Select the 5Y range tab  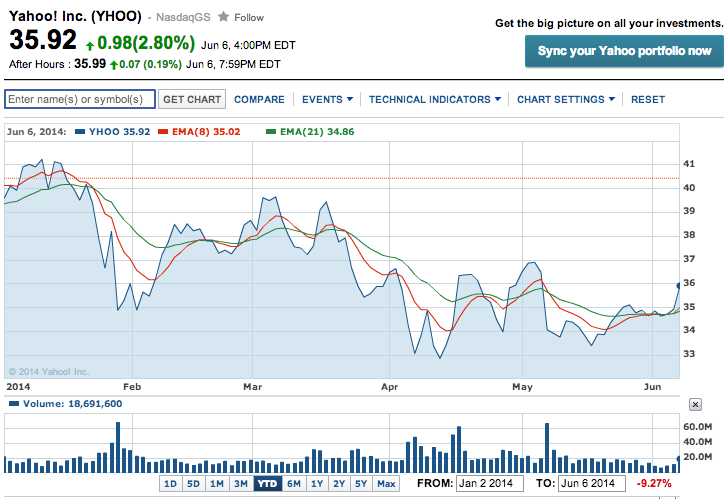(x=361, y=484)
